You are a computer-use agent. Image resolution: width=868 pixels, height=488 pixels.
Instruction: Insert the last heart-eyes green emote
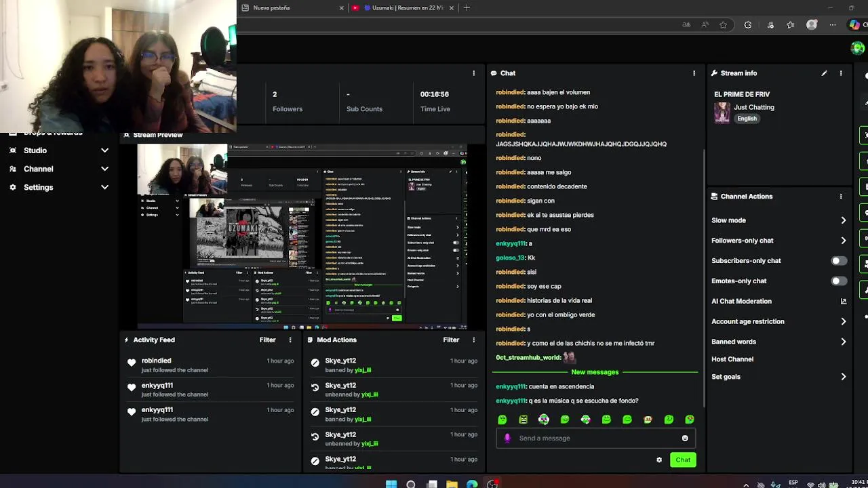690,420
